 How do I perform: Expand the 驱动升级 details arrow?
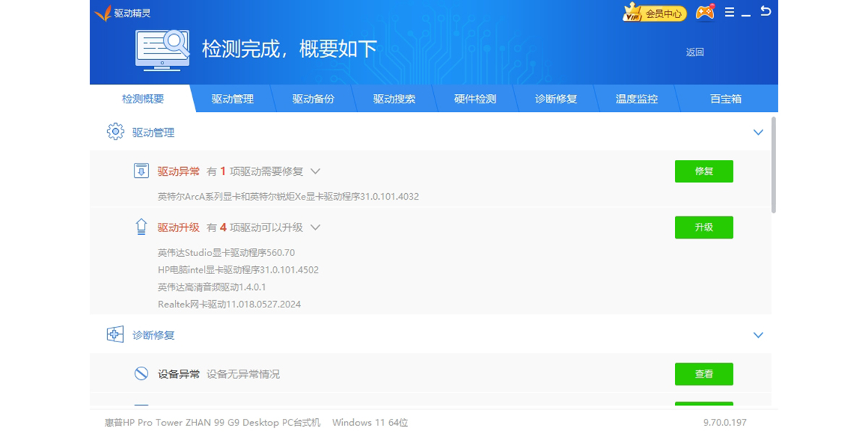315,227
